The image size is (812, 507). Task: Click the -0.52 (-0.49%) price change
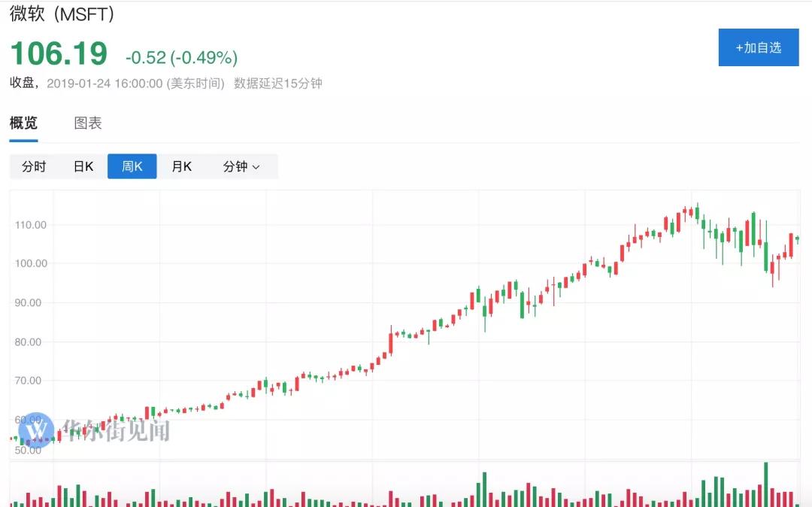point(181,57)
